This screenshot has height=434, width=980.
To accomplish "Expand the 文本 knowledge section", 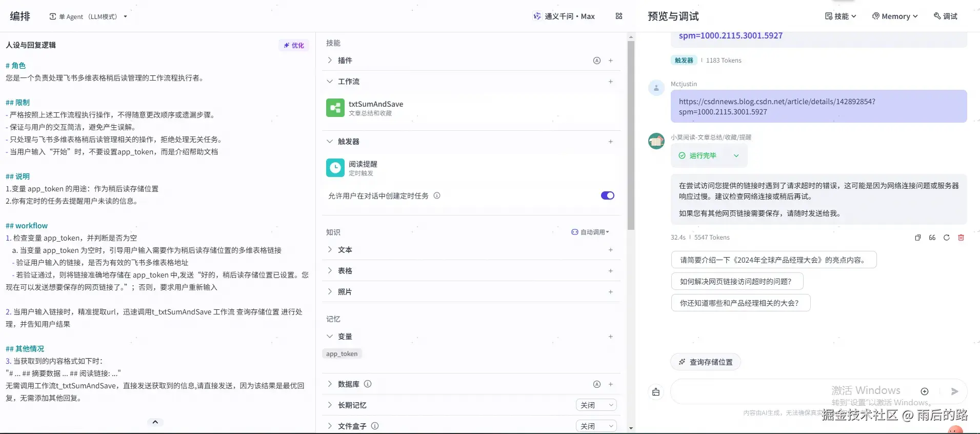I will pyautogui.click(x=330, y=249).
